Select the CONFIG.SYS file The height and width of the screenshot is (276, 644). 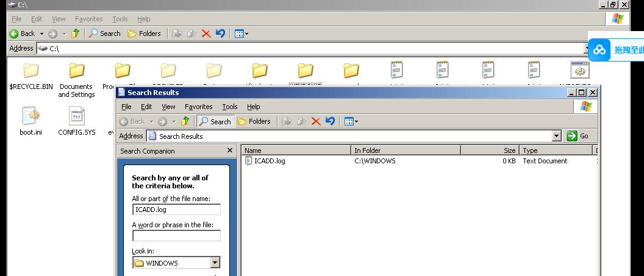(x=77, y=121)
